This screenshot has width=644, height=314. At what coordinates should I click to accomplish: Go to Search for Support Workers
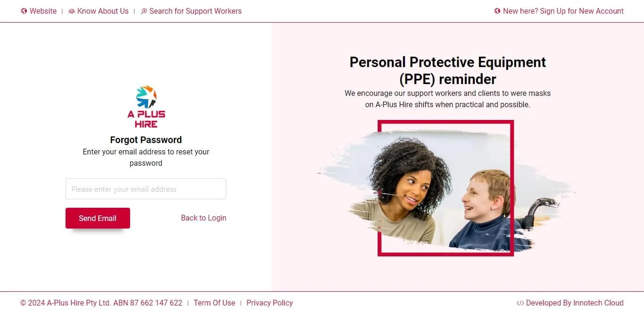tap(195, 11)
